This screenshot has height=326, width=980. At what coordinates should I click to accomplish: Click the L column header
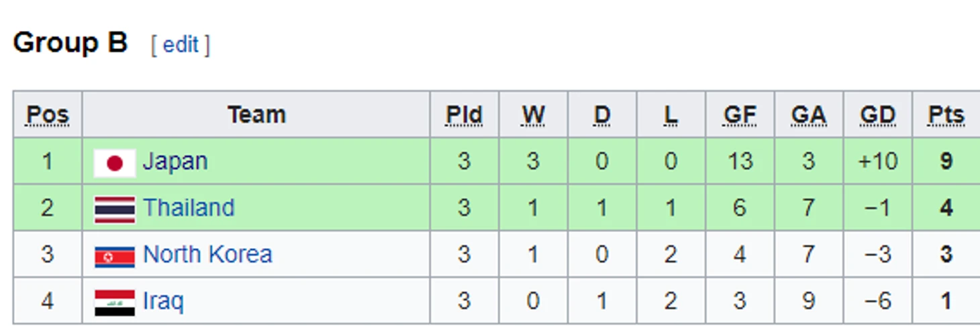(x=671, y=116)
